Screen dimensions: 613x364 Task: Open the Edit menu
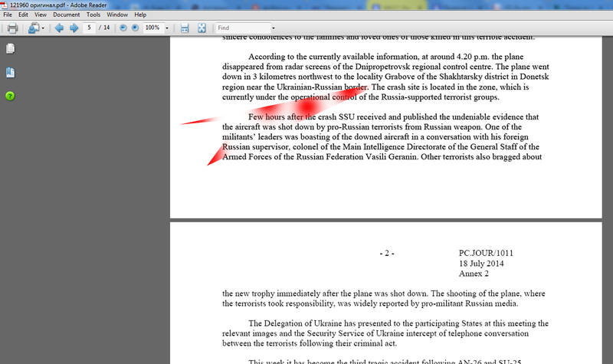click(23, 15)
